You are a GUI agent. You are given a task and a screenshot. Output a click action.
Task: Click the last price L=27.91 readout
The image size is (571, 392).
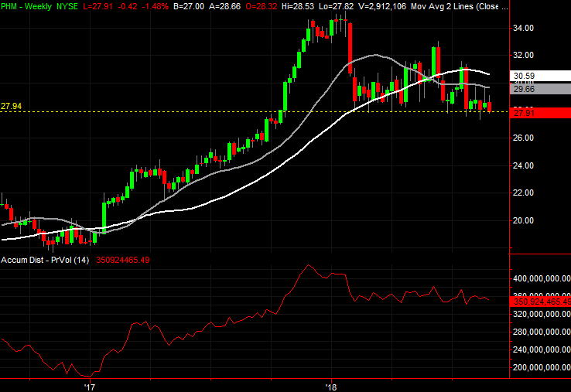pyautogui.click(x=98, y=6)
